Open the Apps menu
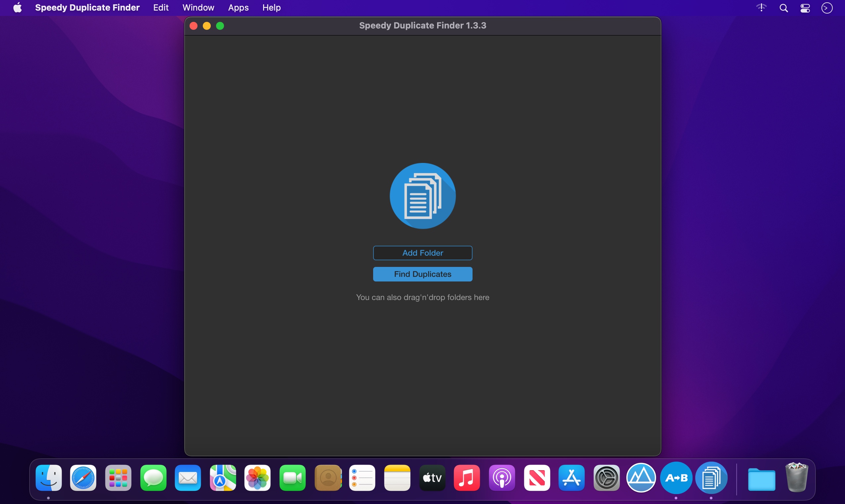 (238, 8)
